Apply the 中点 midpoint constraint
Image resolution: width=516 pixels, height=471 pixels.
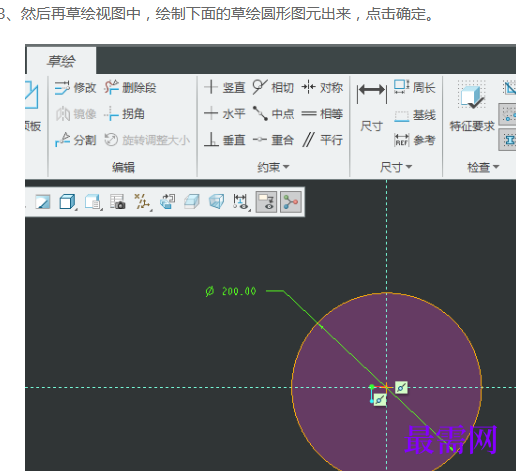click(x=273, y=114)
